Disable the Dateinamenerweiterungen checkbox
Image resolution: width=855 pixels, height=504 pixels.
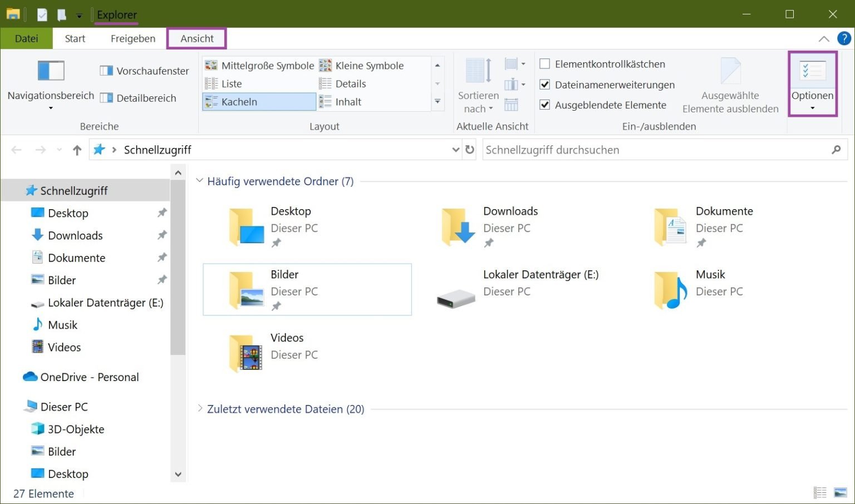pos(544,85)
